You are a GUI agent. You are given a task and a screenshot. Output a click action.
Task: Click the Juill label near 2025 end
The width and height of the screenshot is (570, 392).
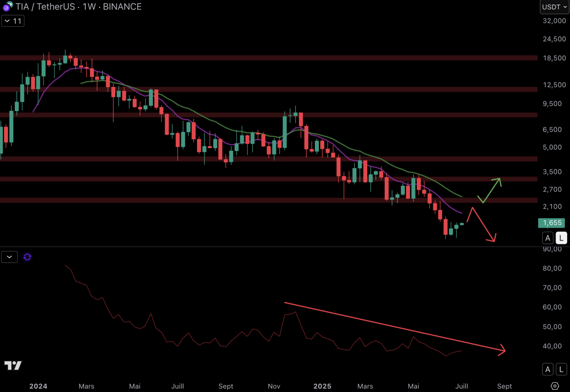462,386
